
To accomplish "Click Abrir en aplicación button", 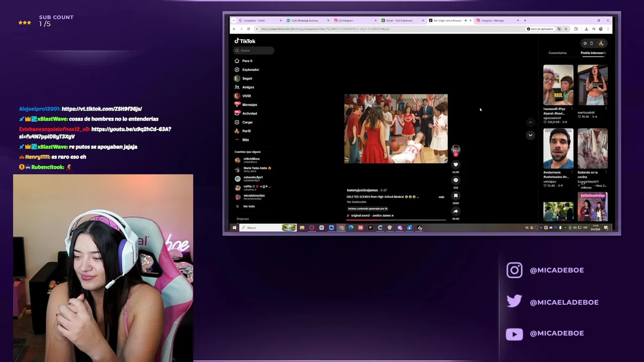I will [540, 29].
